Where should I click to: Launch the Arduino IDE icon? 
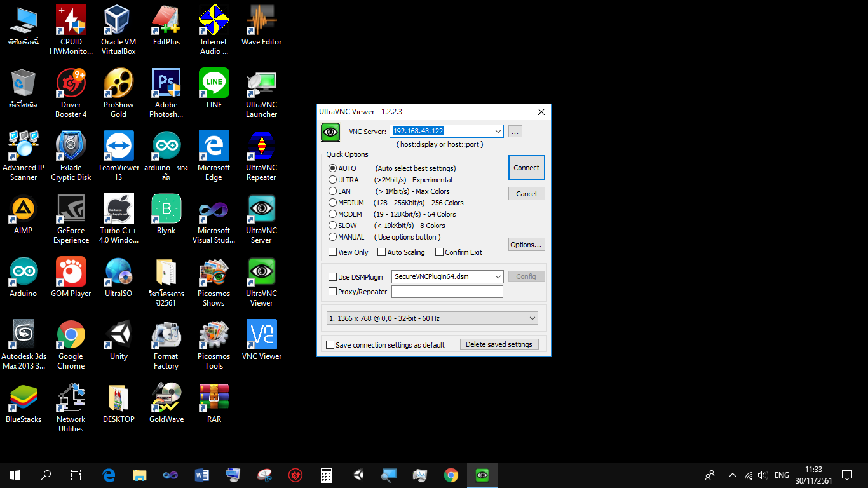(x=23, y=271)
